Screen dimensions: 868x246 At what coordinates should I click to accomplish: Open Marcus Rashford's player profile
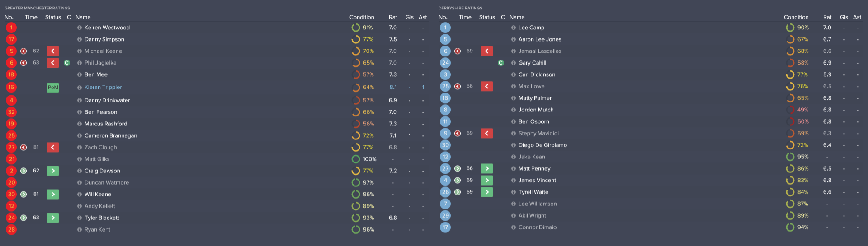106,124
